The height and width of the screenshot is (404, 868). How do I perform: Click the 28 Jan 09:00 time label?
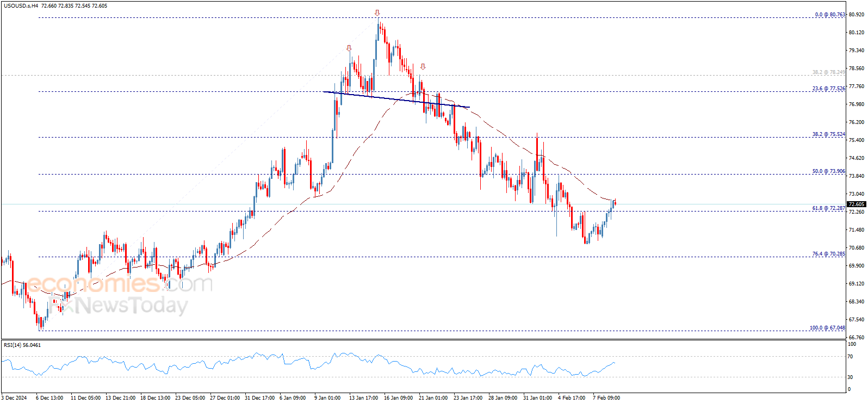pos(503,398)
